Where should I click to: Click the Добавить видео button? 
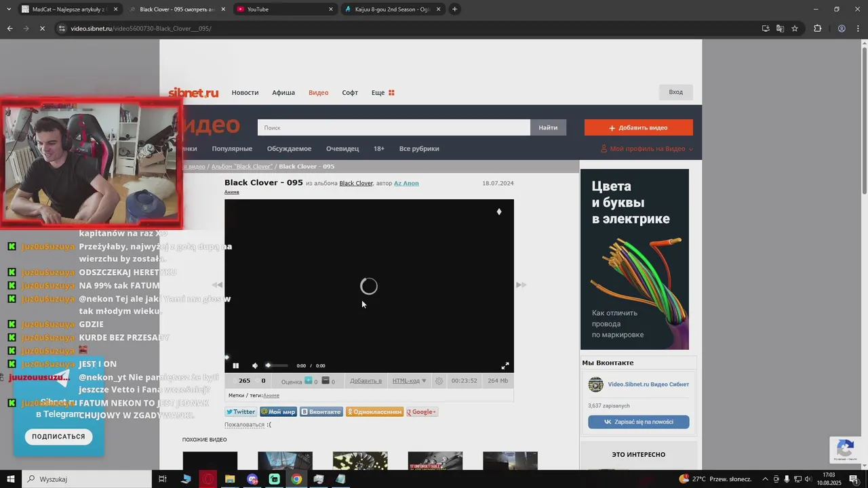[x=639, y=127]
